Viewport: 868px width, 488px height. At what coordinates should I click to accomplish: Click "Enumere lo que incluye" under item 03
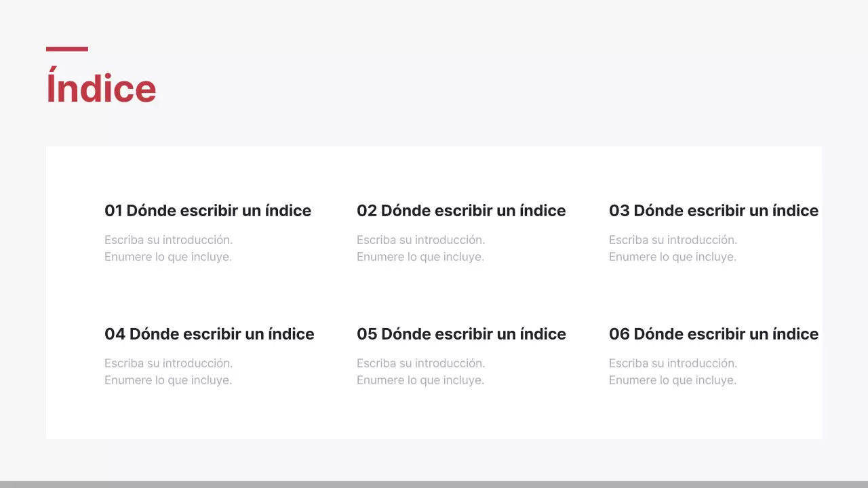[672, 257]
